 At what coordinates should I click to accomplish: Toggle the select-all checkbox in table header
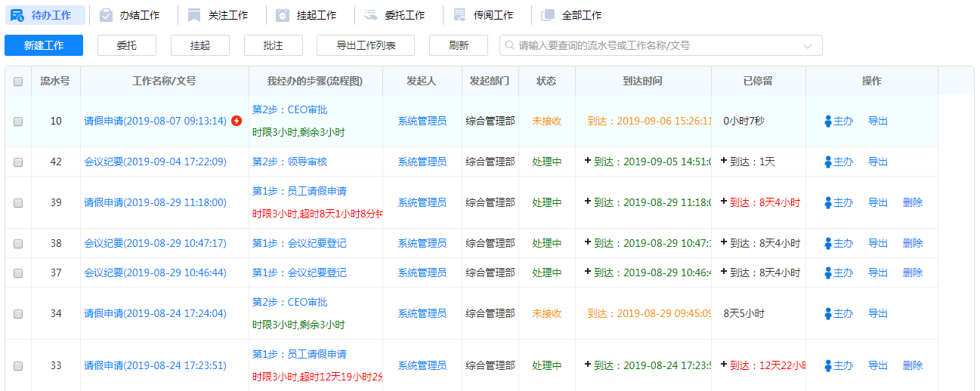point(18,82)
